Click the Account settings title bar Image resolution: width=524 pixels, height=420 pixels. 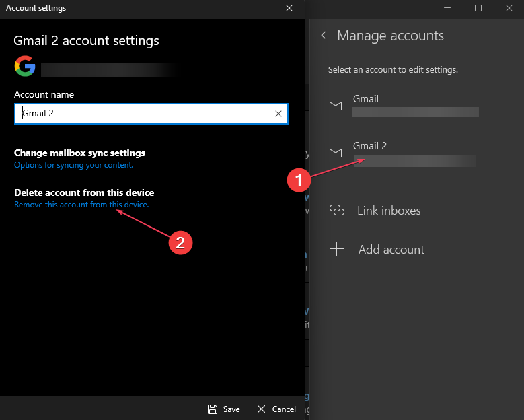tap(135, 8)
